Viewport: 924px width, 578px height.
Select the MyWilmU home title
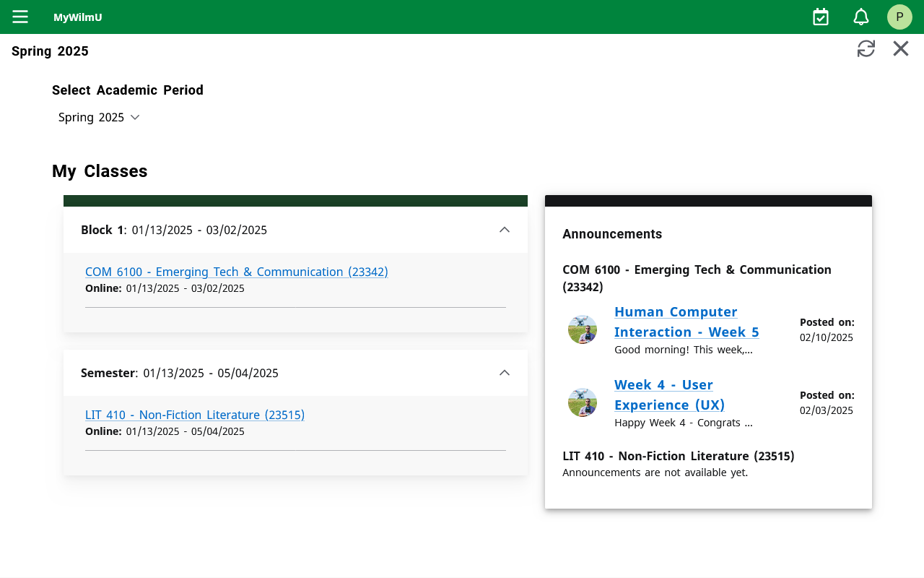tap(77, 17)
